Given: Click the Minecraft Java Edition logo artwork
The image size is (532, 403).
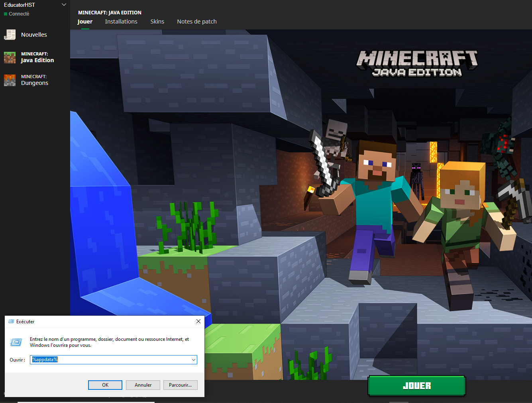Looking at the screenshot, I should (417, 63).
